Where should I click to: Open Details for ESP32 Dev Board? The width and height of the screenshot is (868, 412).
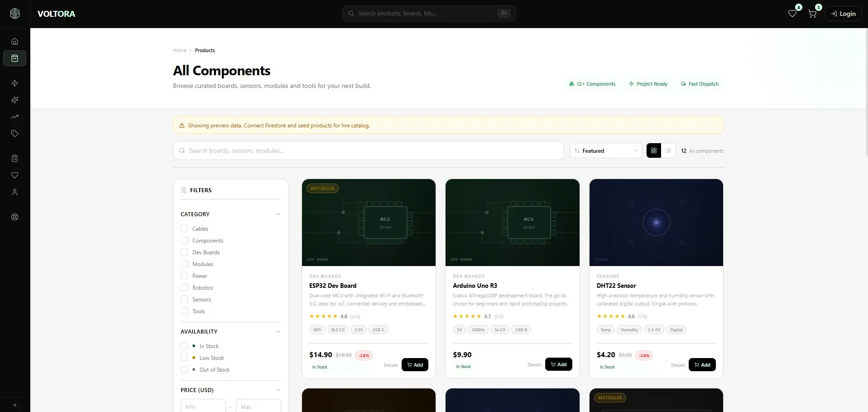coord(391,365)
